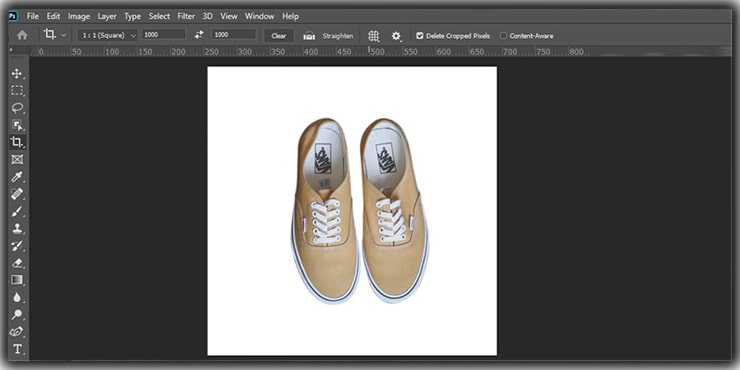The height and width of the screenshot is (370, 740).
Task: Toggle Delete Cropped Pixels checkbox
Action: [x=420, y=36]
